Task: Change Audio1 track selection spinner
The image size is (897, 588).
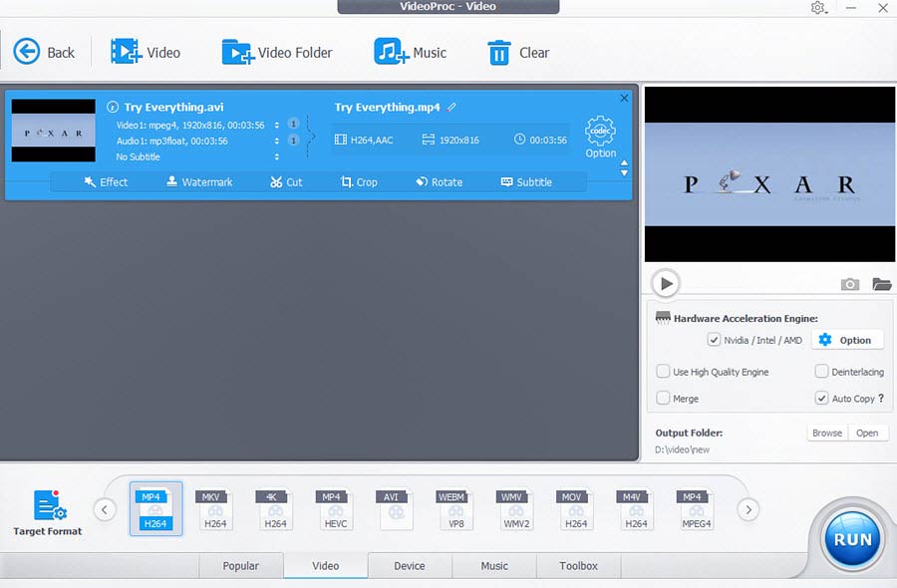Action: (277, 141)
